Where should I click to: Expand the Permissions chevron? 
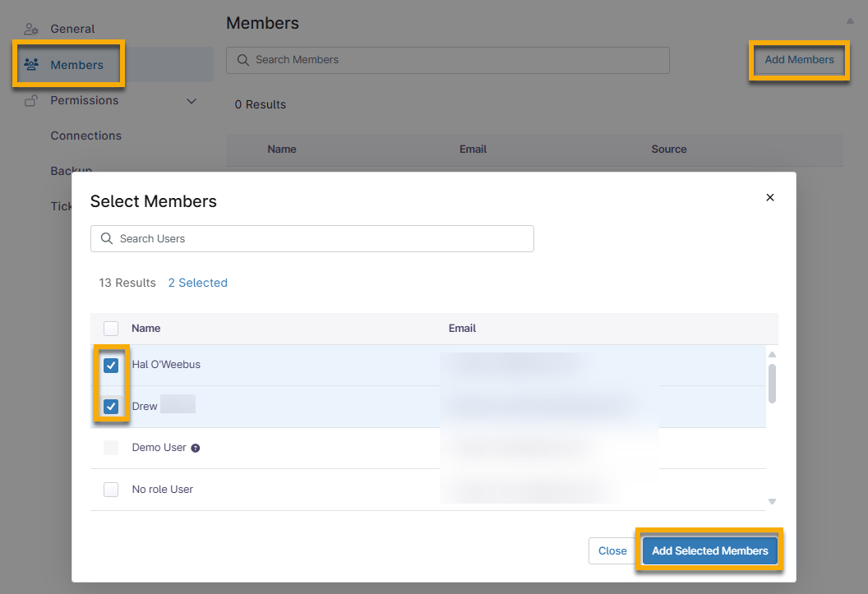tap(192, 101)
